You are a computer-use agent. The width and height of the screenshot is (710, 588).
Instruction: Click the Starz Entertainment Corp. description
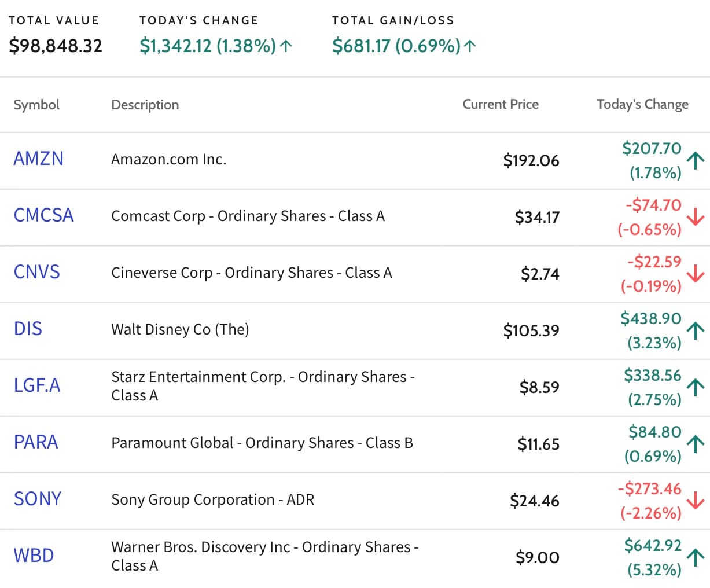(x=263, y=386)
